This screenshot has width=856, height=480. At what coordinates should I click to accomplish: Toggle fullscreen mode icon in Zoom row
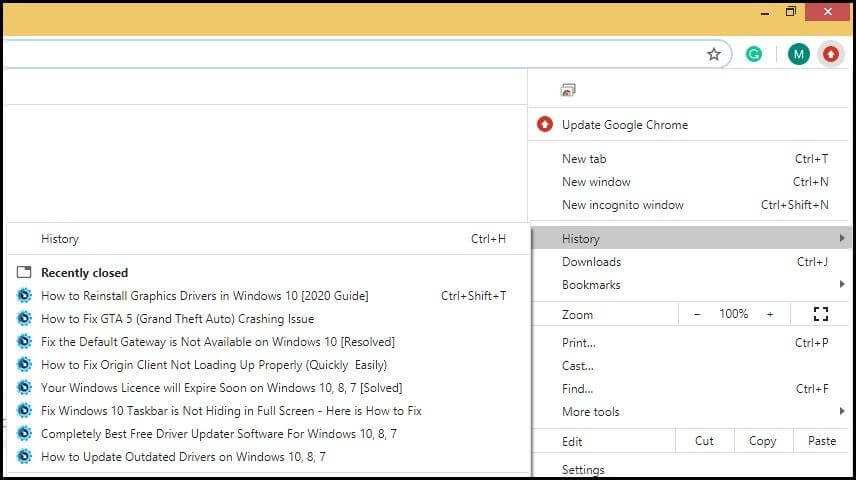(821, 314)
